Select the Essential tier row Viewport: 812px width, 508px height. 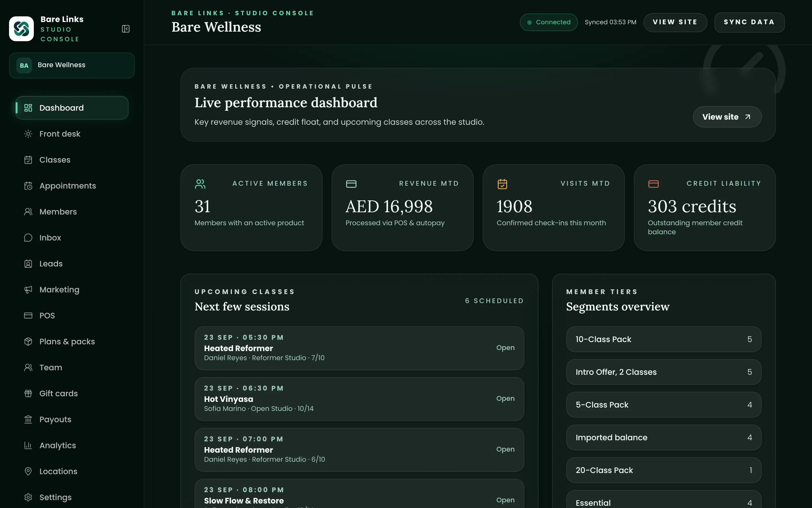coord(664,499)
